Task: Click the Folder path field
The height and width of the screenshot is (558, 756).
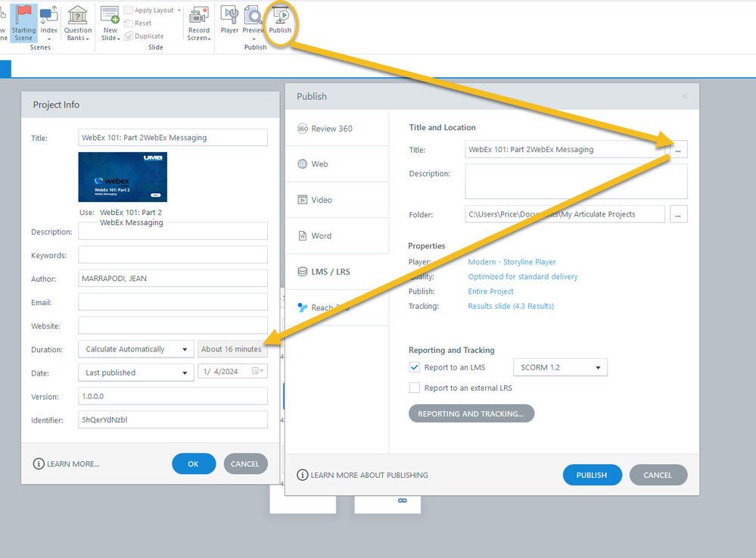Action: 565,214
